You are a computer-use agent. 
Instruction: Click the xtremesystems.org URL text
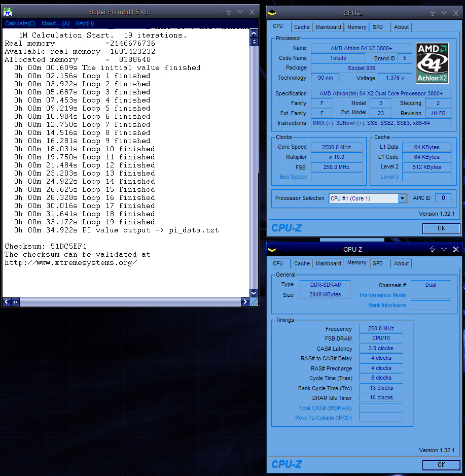70,262
